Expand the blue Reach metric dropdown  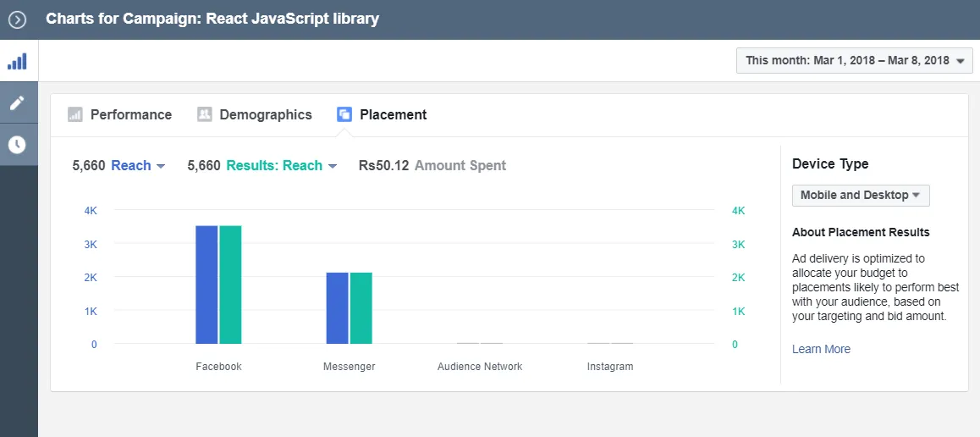tap(138, 166)
